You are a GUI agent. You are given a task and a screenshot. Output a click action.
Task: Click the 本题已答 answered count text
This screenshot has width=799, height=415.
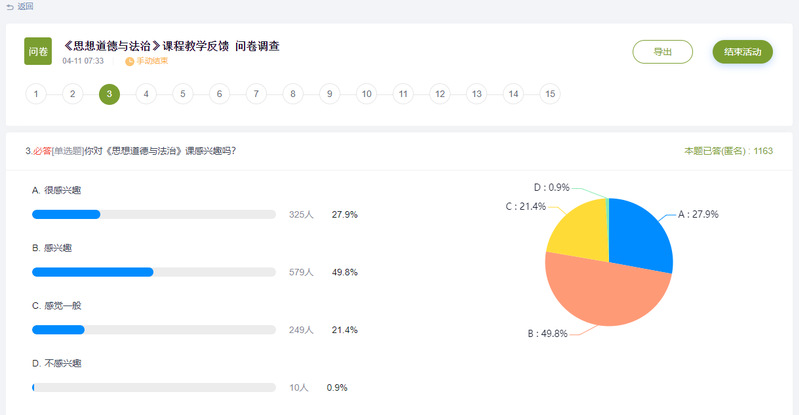(728, 151)
